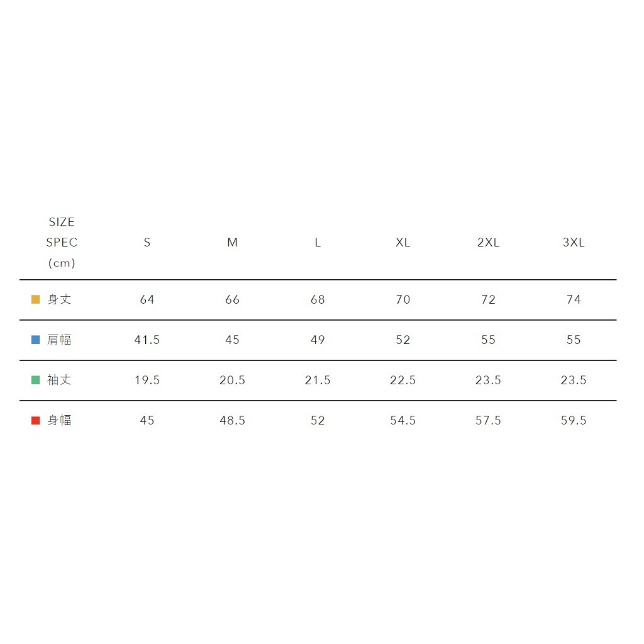
Task: Click the red swatch beside 身幅
Action: point(36,420)
